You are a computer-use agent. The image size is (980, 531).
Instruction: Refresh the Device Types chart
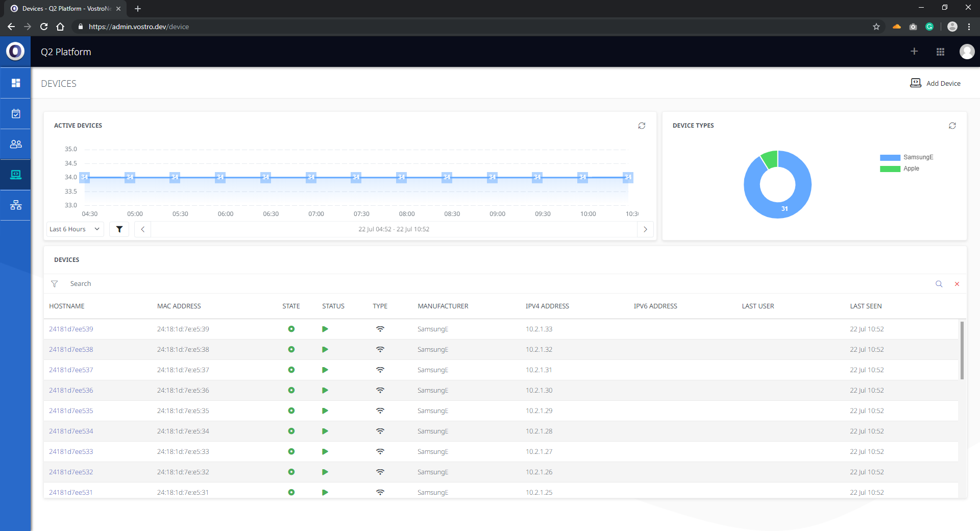[x=952, y=126]
